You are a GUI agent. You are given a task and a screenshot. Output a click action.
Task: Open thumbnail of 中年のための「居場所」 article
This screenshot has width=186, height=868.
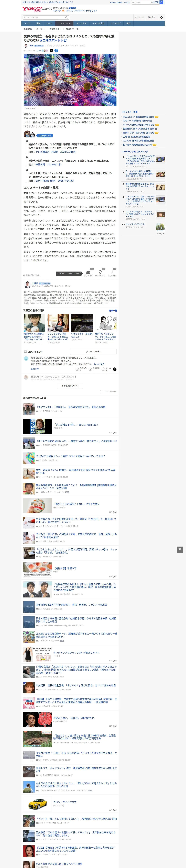click(82, 323)
